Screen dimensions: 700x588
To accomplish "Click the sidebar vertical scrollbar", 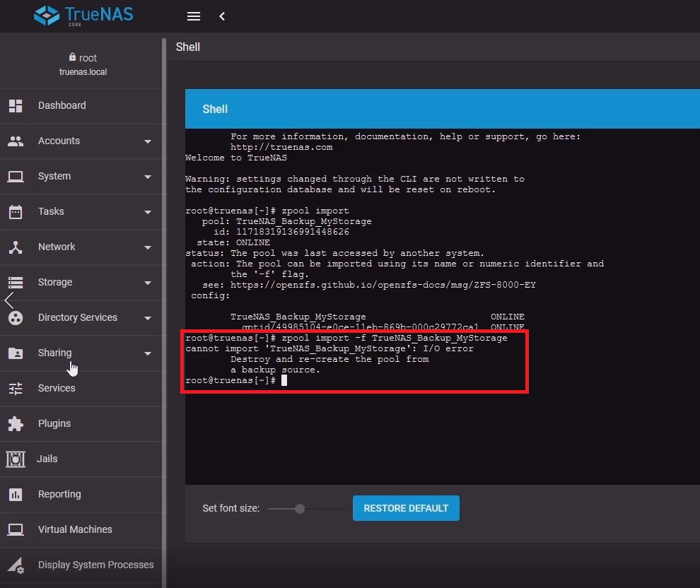I will [164, 312].
